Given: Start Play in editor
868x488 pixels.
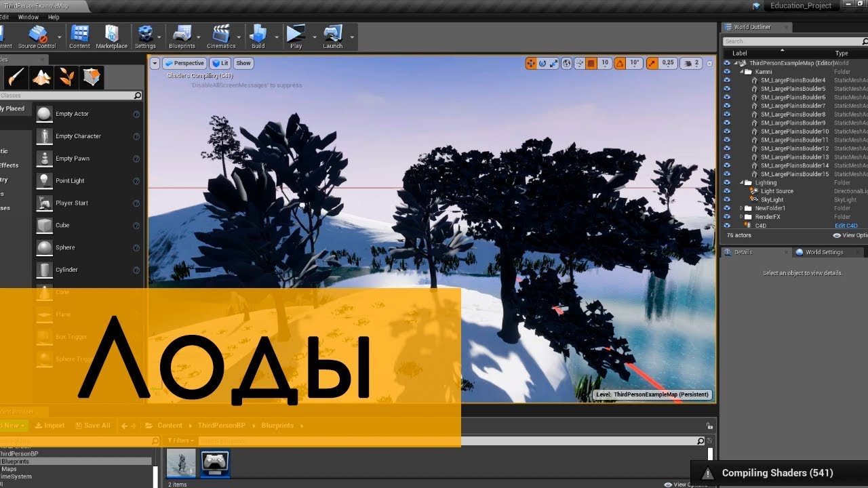Looking at the screenshot, I should (x=296, y=37).
